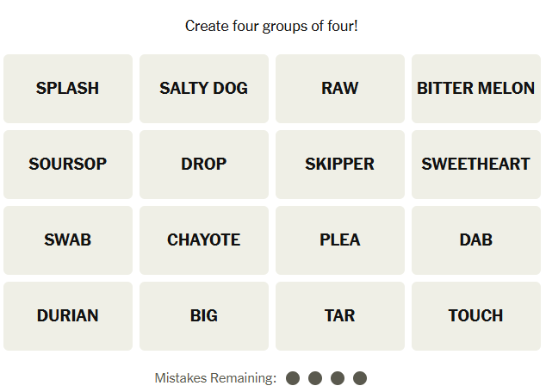This screenshot has height=392, width=546.
Task: Select the DROP tile
Action: (x=204, y=165)
